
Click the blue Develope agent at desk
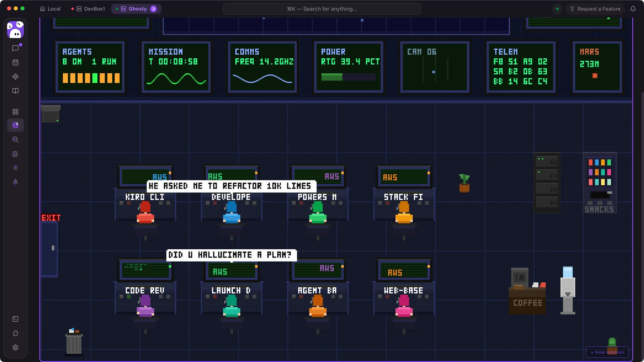(x=231, y=212)
